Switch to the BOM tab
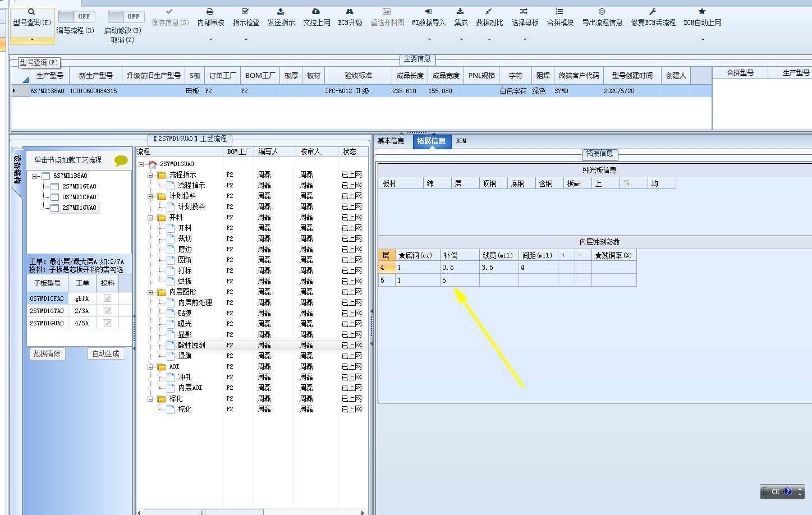 point(461,141)
